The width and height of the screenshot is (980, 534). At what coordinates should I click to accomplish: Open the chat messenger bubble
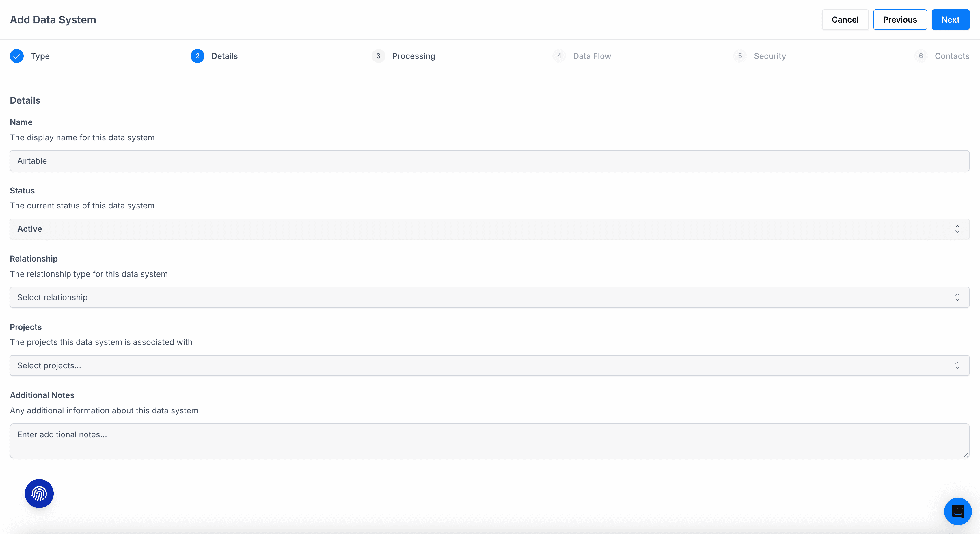tap(957, 511)
